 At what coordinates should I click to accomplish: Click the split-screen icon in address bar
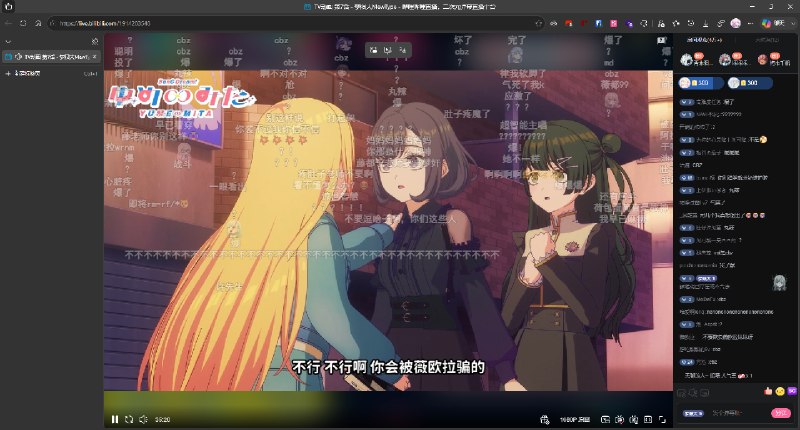click(x=554, y=23)
